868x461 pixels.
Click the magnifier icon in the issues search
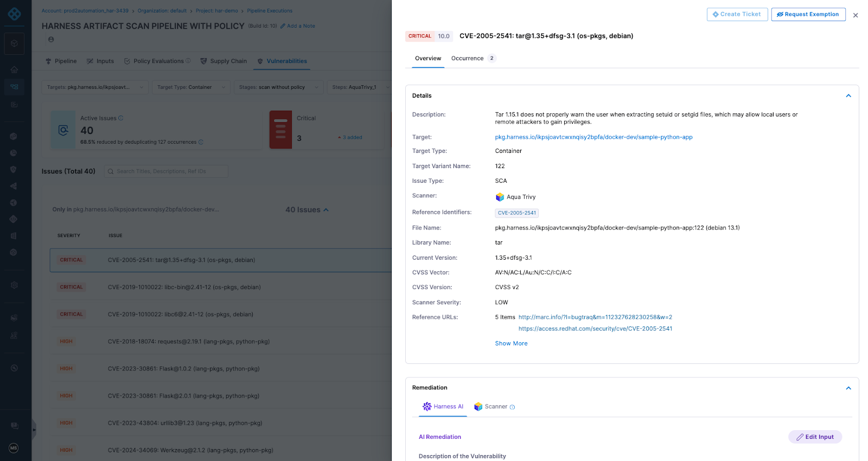coord(111,171)
